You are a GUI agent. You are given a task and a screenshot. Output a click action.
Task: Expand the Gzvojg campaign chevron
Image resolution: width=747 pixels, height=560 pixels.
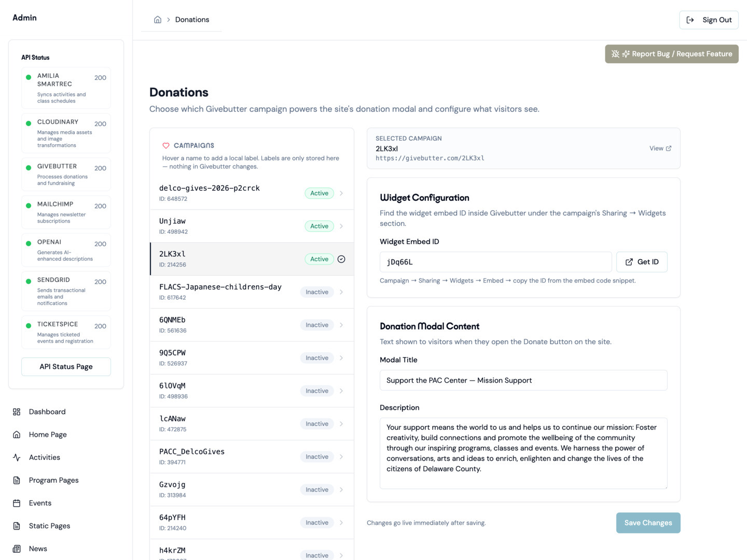[341, 489]
